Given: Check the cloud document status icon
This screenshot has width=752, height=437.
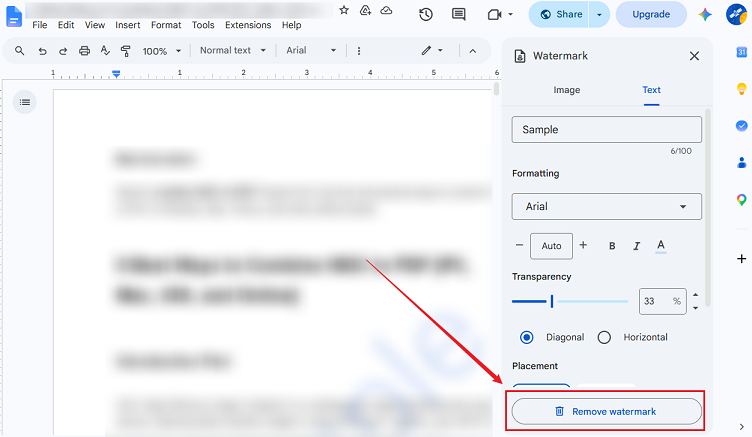Looking at the screenshot, I should (x=386, y=10).
